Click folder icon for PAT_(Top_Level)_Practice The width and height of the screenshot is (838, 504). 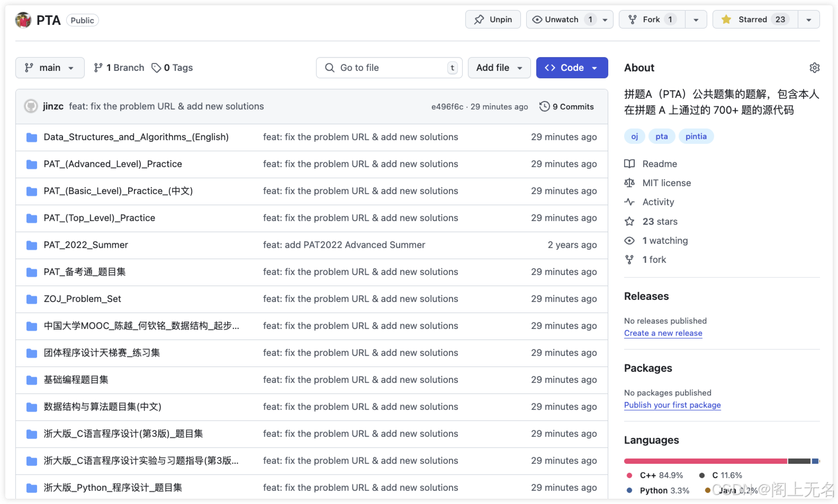(x=32, y=218)
